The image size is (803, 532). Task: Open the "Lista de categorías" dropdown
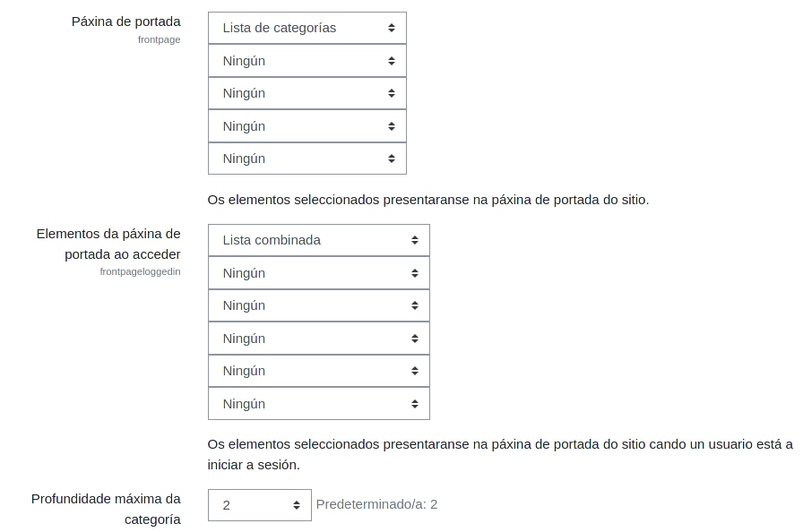tap(307, 28)
